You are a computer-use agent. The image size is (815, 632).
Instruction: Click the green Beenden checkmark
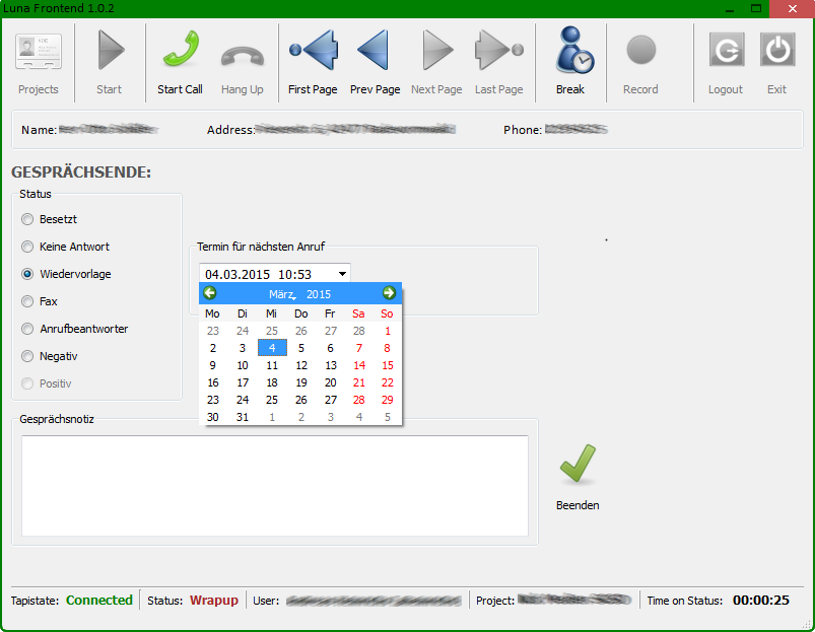tap(577, 465)
